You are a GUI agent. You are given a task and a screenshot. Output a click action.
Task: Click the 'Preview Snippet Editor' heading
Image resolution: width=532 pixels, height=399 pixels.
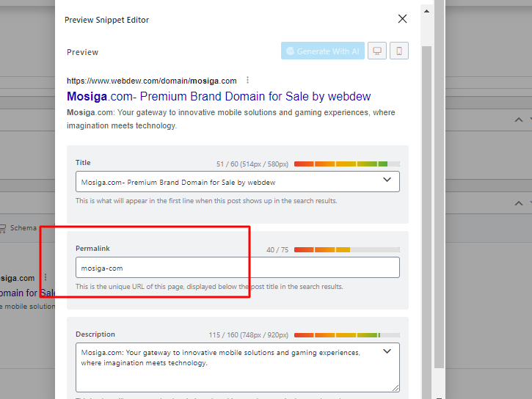[106, 20]
